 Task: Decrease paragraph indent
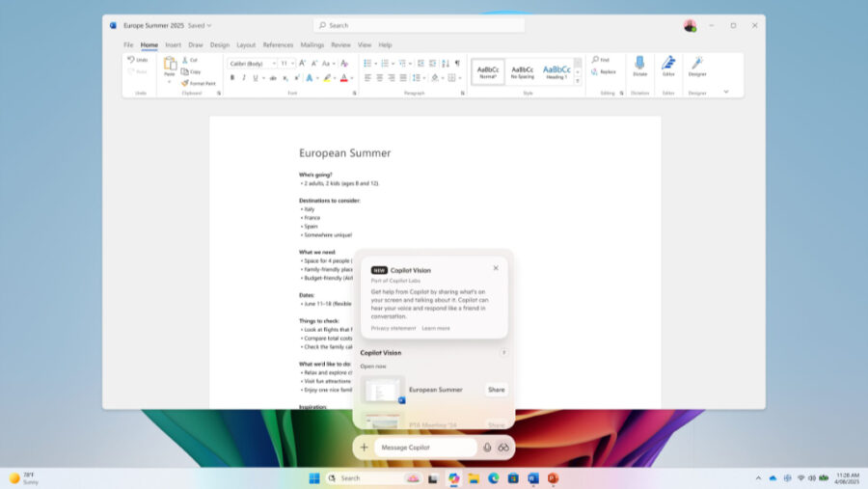[x=420, y=64]
